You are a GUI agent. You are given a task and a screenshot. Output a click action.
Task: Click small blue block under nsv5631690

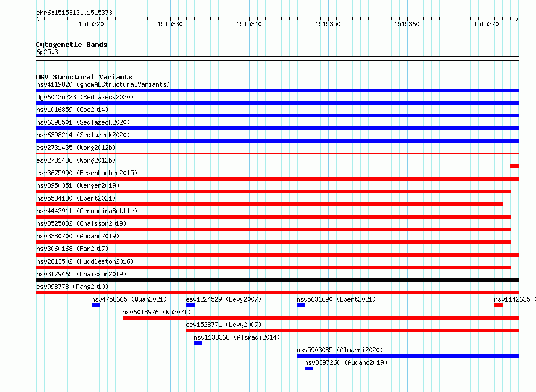pos(301,305)
